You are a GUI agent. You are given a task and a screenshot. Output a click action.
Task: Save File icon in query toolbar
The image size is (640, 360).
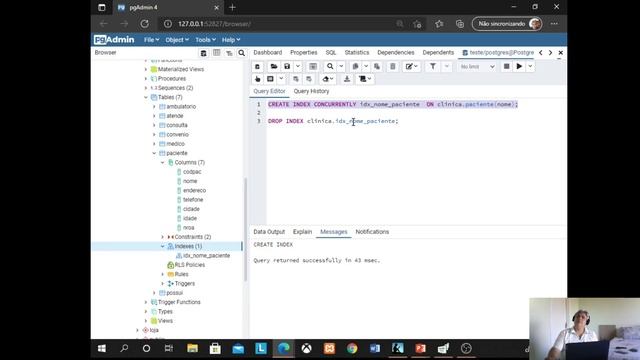287,67
